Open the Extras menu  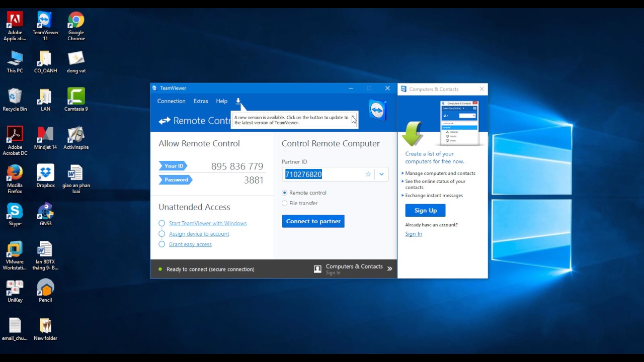(201, 101)
